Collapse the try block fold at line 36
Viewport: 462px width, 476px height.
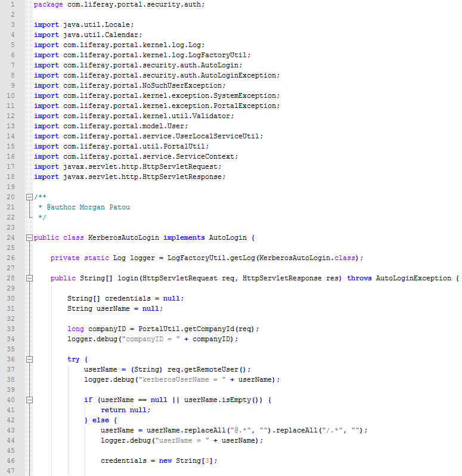coord(29,360)
